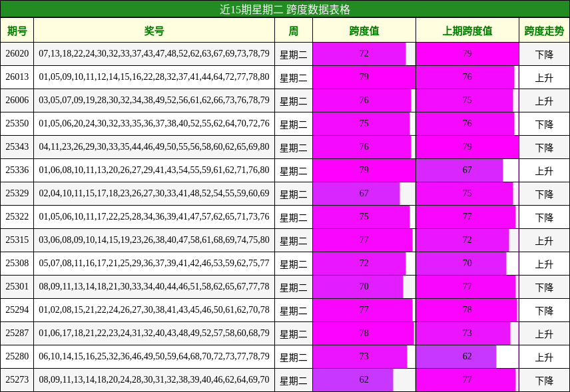The image size is (570, 392).
Task: Select the 下降 trend label for period 26020
Action: pyautogui.click(x=543, y=53)
